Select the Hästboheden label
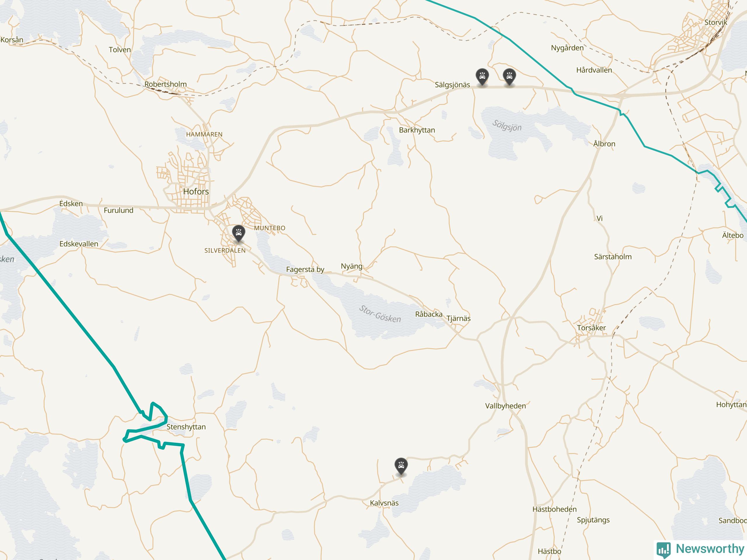The image size is (747, 560). coord(554,509)
